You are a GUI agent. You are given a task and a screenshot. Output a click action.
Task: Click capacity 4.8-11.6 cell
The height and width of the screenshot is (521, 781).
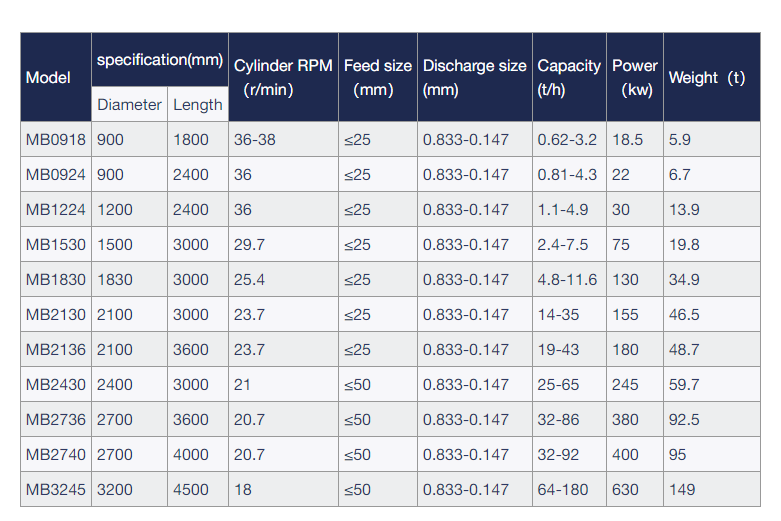[569, 279]
